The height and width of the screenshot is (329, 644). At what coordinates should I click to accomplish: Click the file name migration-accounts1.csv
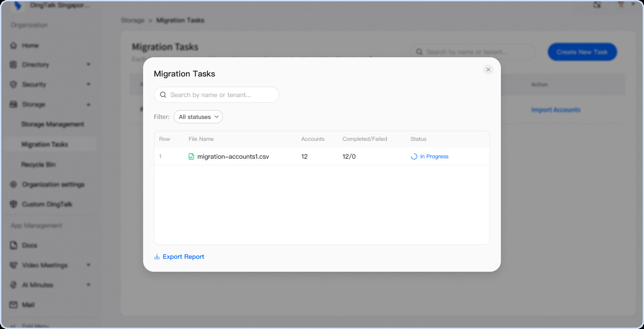point(233,157)
